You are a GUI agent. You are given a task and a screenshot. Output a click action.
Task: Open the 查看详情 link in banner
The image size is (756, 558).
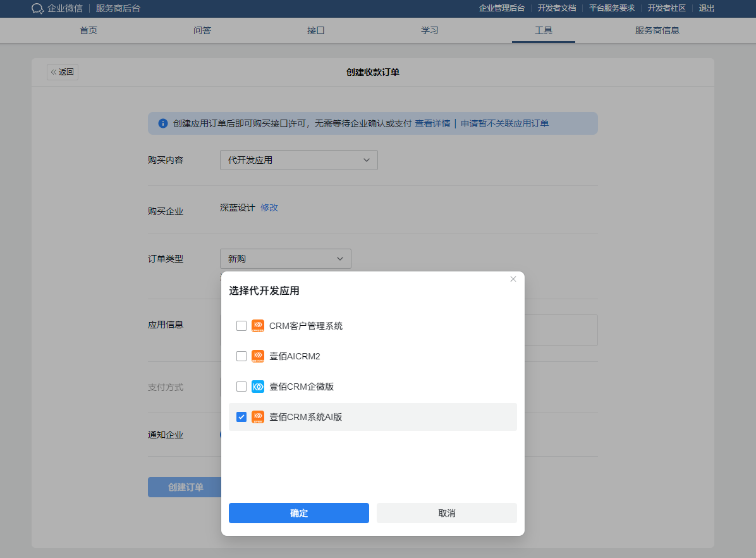click(x=432, y=123)
